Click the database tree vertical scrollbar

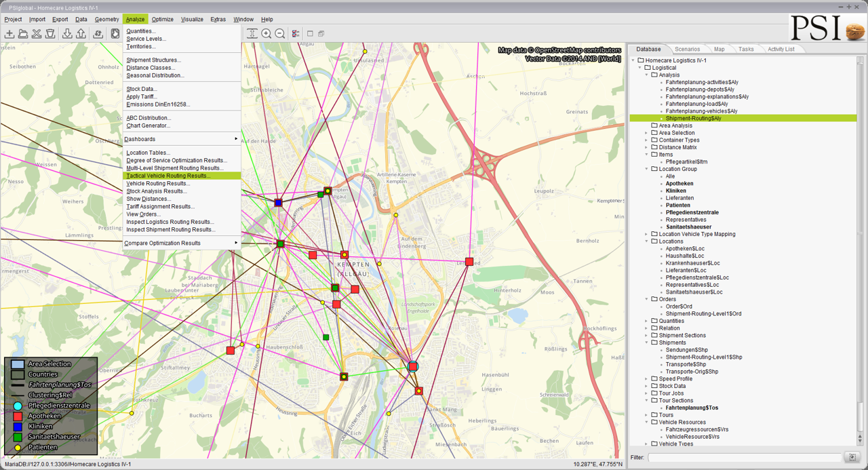[x=861, y=251]
